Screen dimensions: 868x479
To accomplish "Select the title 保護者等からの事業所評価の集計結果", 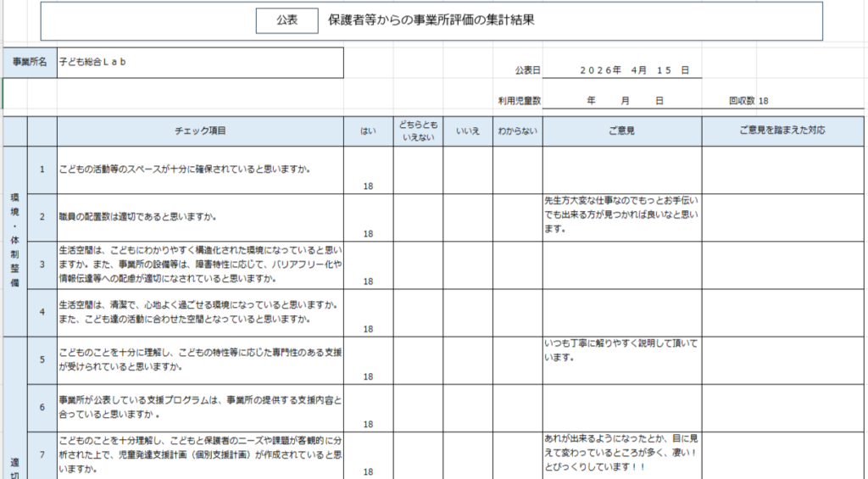I will [x=431, y=20].
